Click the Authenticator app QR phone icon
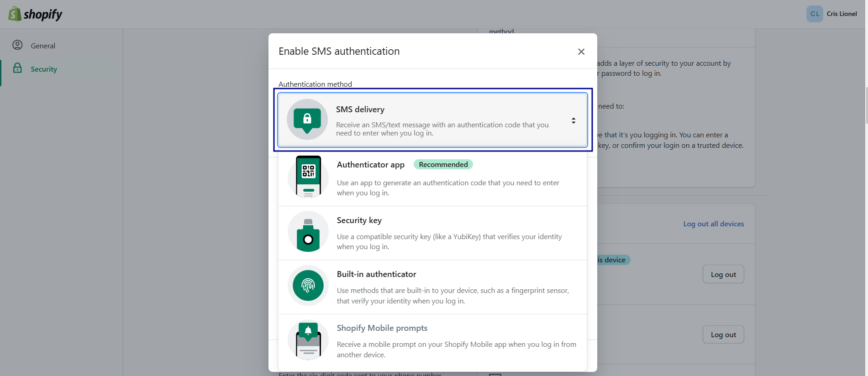This screenshot has width=868, height=376. tap(308, 177)
